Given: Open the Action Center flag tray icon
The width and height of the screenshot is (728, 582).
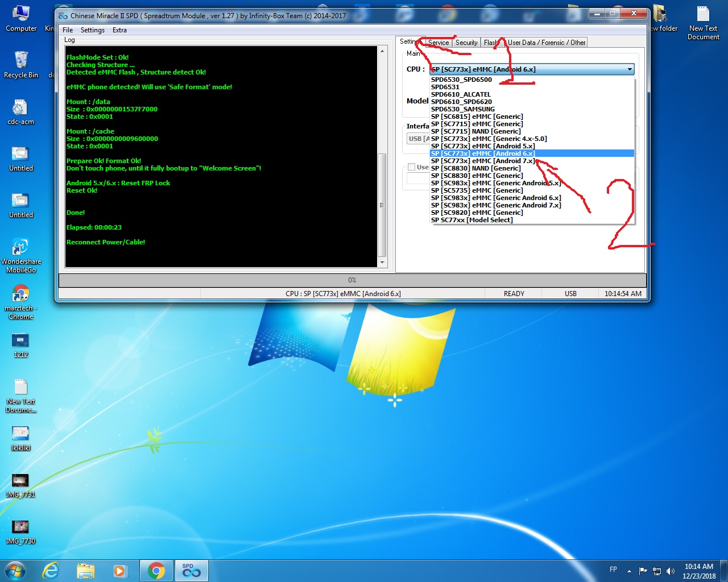Looking at the screenshot, I should click(x=643, y=571).
